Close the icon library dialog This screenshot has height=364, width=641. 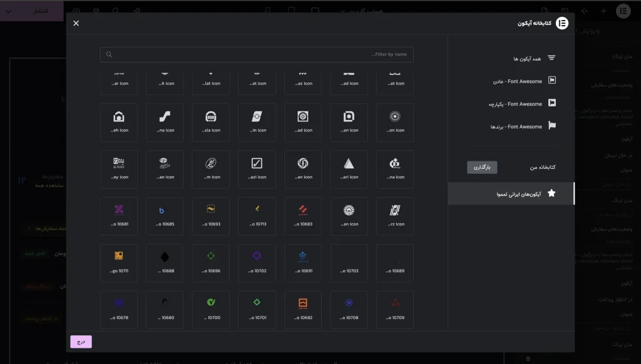(x=76, y=23)
